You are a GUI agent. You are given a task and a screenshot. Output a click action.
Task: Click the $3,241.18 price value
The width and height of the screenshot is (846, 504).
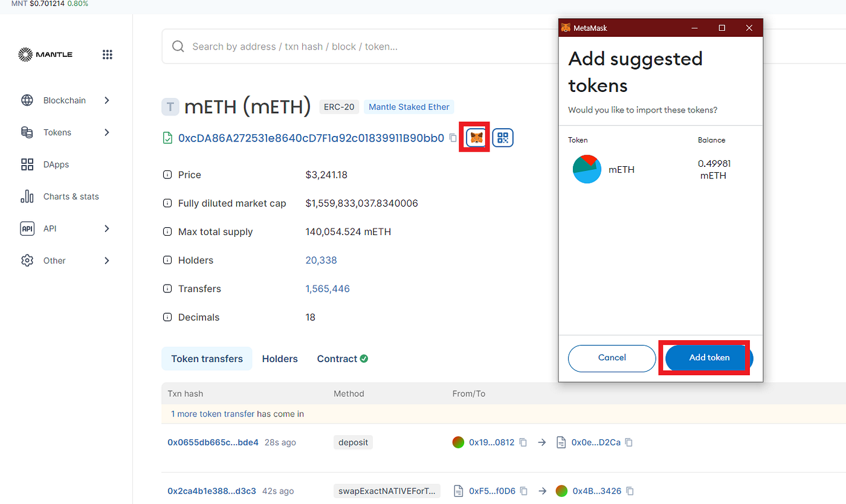pos(326,175)
